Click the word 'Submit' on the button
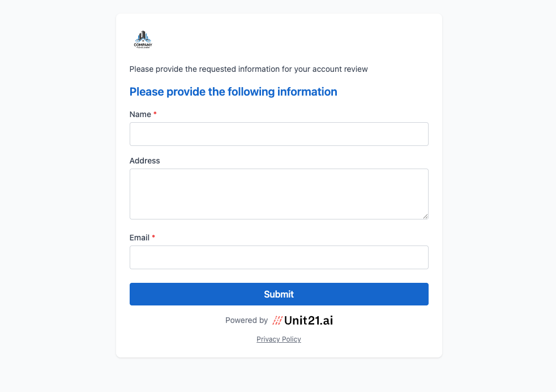Viewport: 556px width, 392px height. (x=279, y=294)
